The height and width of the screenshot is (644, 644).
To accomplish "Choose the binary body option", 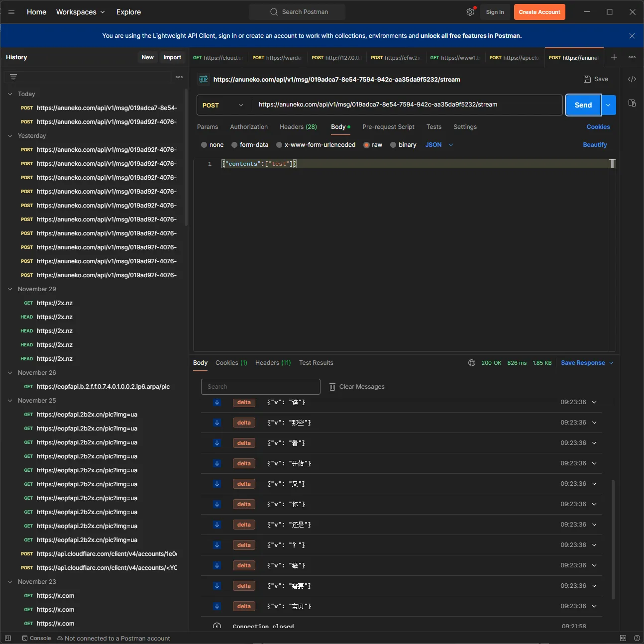I will [x=393, y=145].
